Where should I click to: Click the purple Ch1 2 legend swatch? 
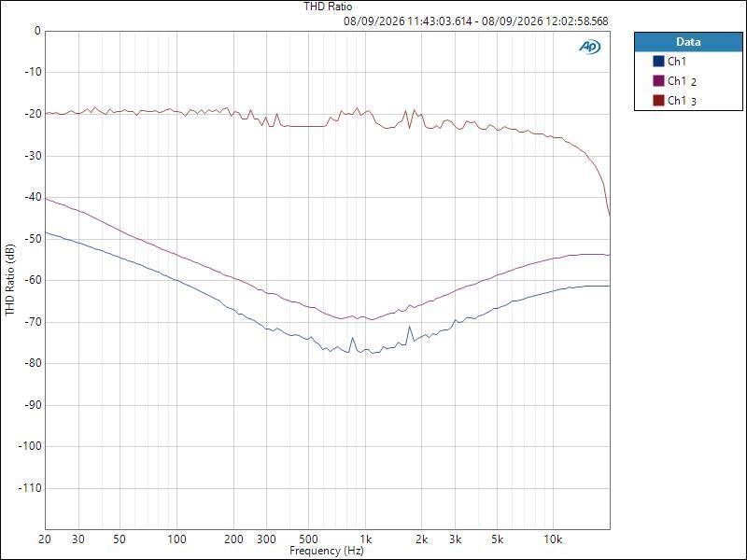click(658, 80)
